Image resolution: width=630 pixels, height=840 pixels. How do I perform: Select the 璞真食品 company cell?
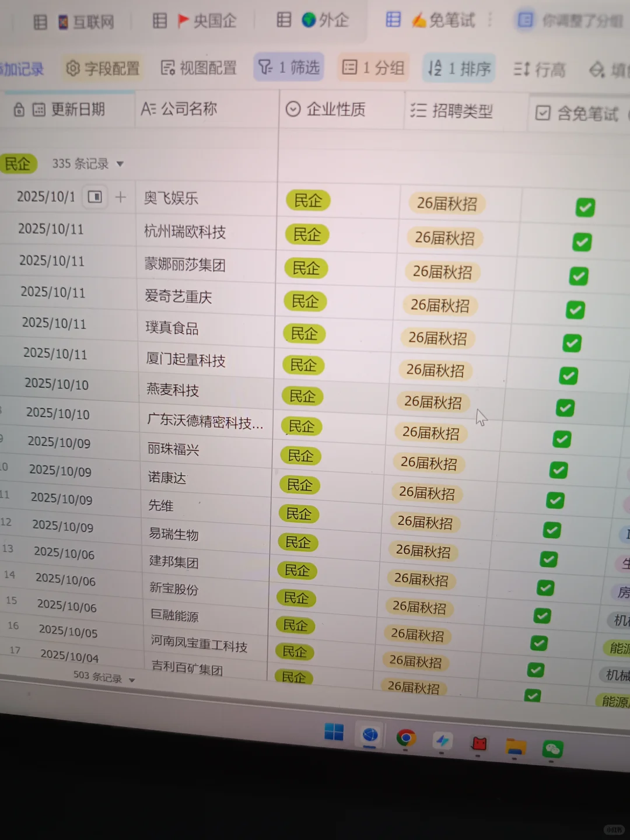coord(206,328)
